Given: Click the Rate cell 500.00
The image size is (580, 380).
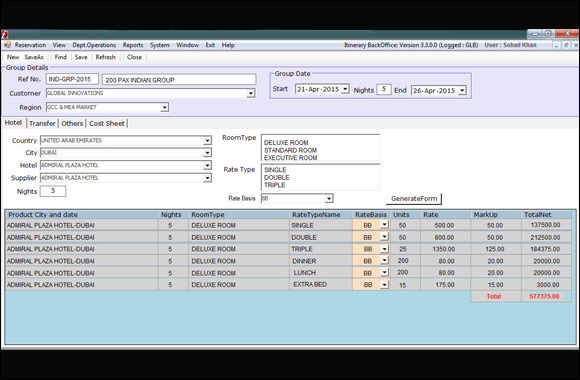Looking at the screenshot, I should pos(444,225).
